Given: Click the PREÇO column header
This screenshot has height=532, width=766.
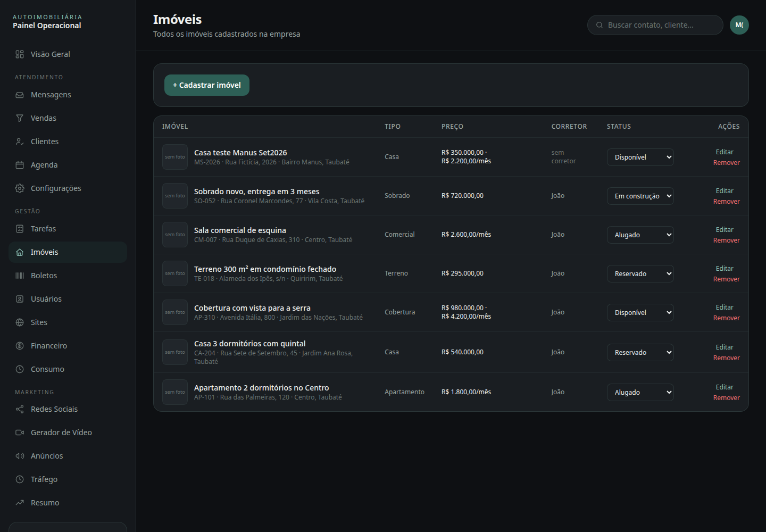Looking at the screenshot, I should tap(452, 127).
